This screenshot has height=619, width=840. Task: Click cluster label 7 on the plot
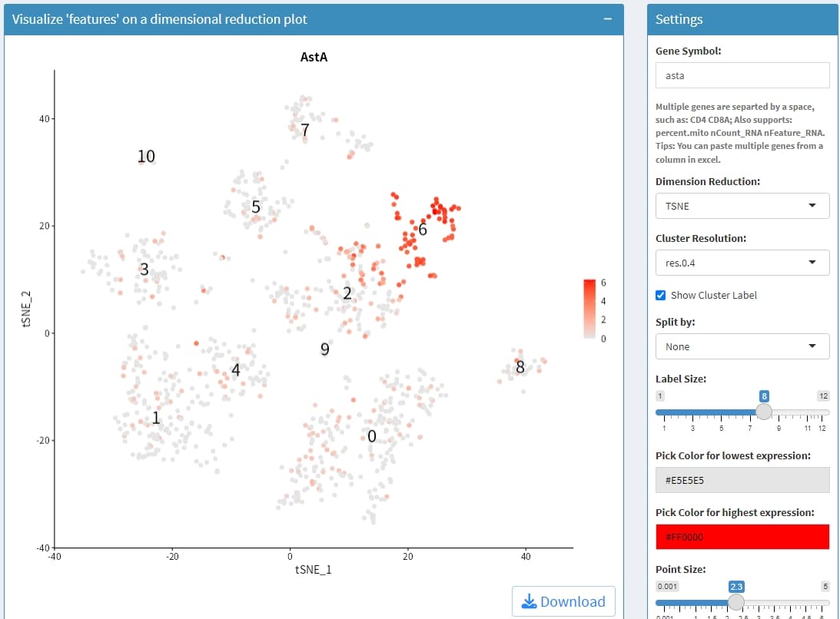click(x=305, y=131)
